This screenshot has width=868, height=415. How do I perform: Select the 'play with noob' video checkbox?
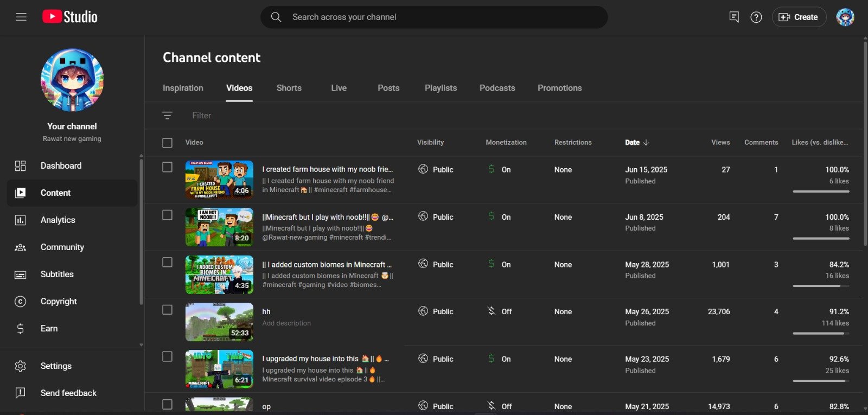[168, 215]
